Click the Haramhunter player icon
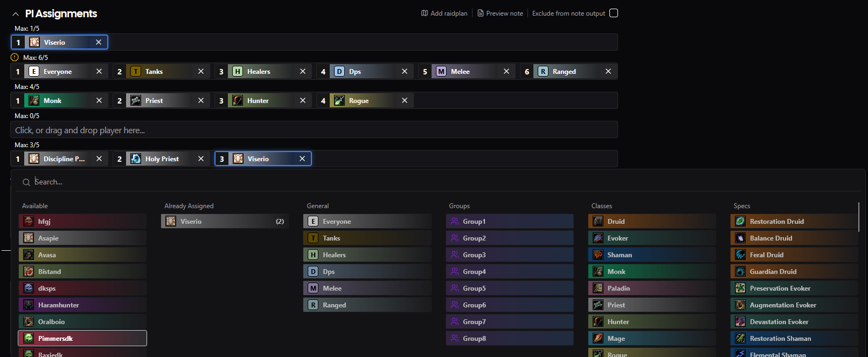 tap(29, 305)
